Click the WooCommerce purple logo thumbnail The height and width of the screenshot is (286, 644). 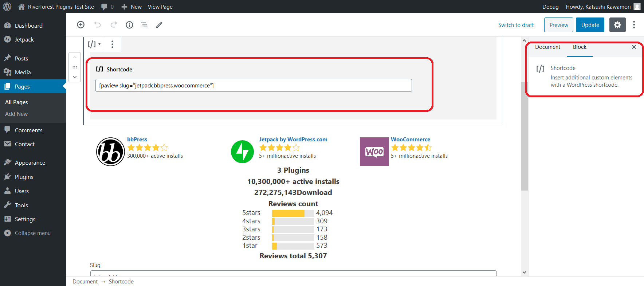374,152
